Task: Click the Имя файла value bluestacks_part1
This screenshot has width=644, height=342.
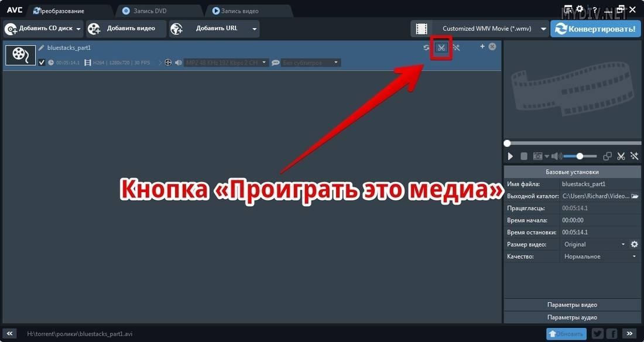Action: [584, 184]
